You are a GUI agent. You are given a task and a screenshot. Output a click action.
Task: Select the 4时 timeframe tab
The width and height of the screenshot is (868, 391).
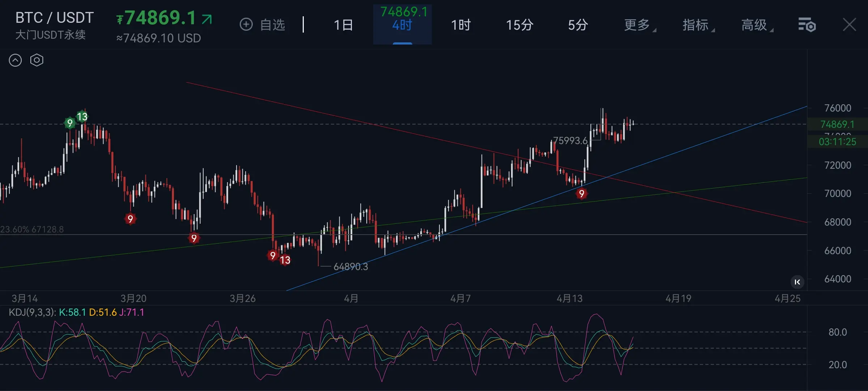pos(402,25)
